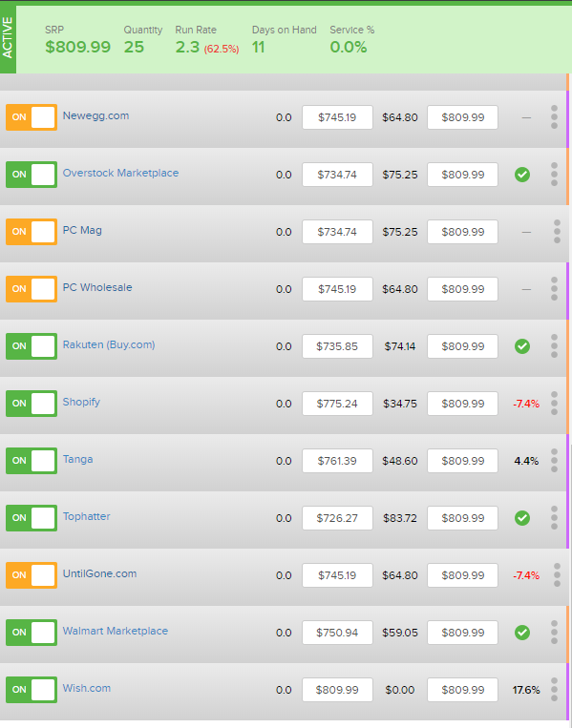Open the three-dot menu for Tophatter
Viewport: 572px width, 728px height.
pos(554,518)
